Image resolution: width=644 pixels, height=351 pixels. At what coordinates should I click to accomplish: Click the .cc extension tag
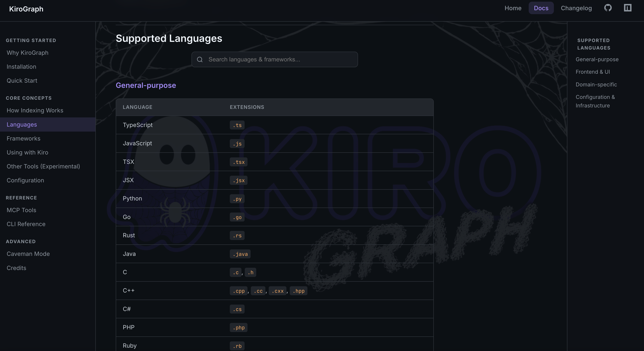pos(258,291)
